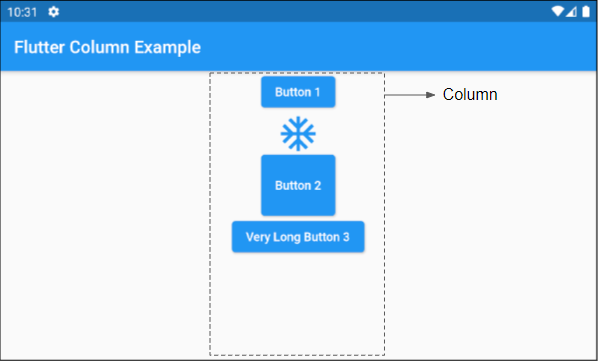
Task: Click the Column annotation text
Action: click(470, 95)
